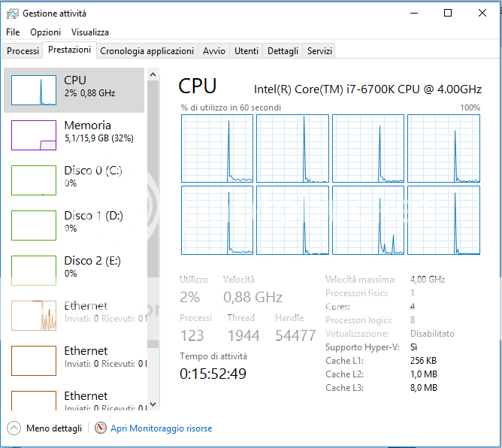The image size is (502, 448).
Task: Open the Opzioni menu
Action: coord(45,32)
